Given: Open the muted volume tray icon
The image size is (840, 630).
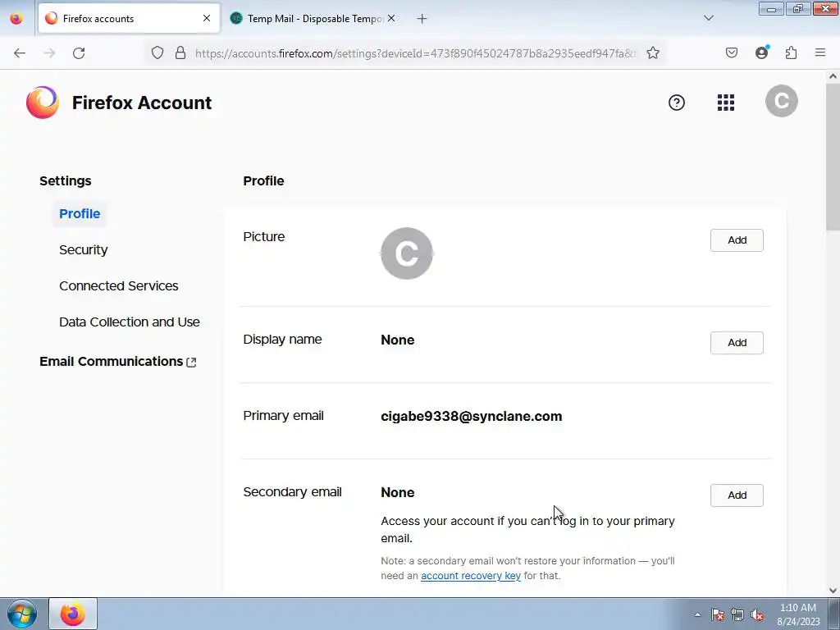Looking at the screenshot, I should tap(757, 614).
